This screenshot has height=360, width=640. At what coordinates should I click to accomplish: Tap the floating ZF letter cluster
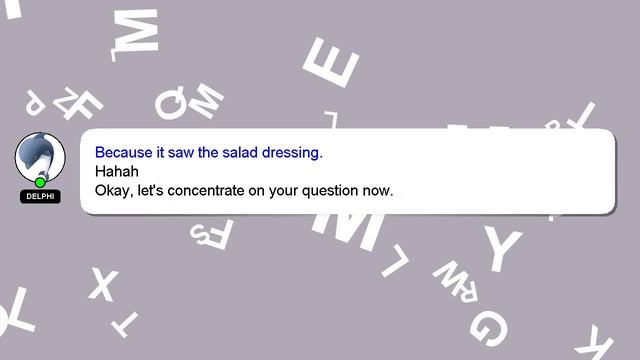78,104
